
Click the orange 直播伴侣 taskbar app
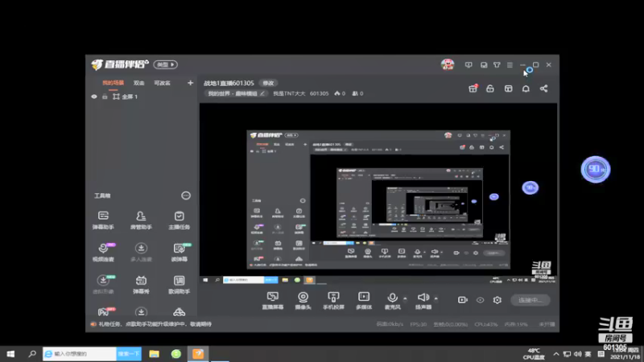(x=198, y=354)
